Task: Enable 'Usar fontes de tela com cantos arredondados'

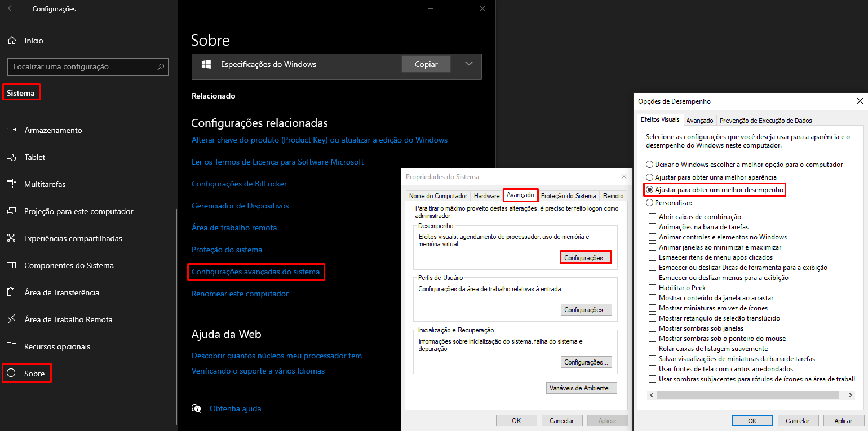Action: (x=653, y=369)
